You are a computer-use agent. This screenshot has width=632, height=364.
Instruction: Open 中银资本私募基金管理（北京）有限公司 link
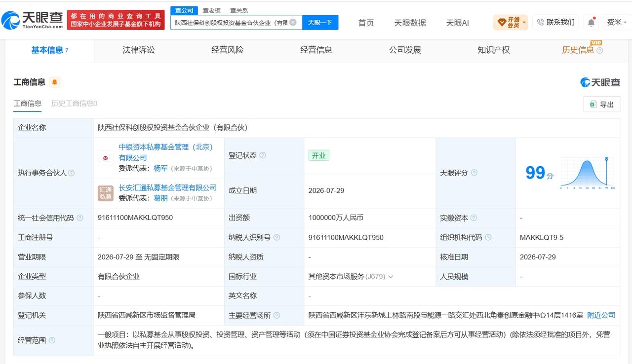click(165, 152)
